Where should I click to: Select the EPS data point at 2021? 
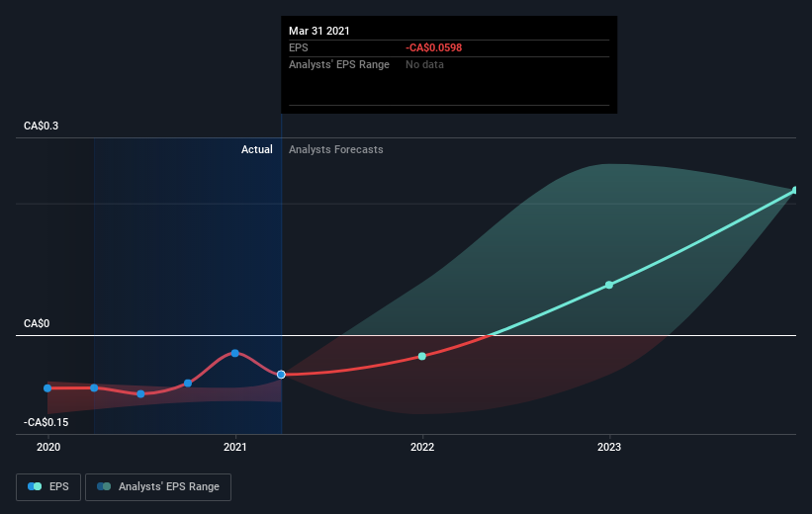tap(235, 353)
